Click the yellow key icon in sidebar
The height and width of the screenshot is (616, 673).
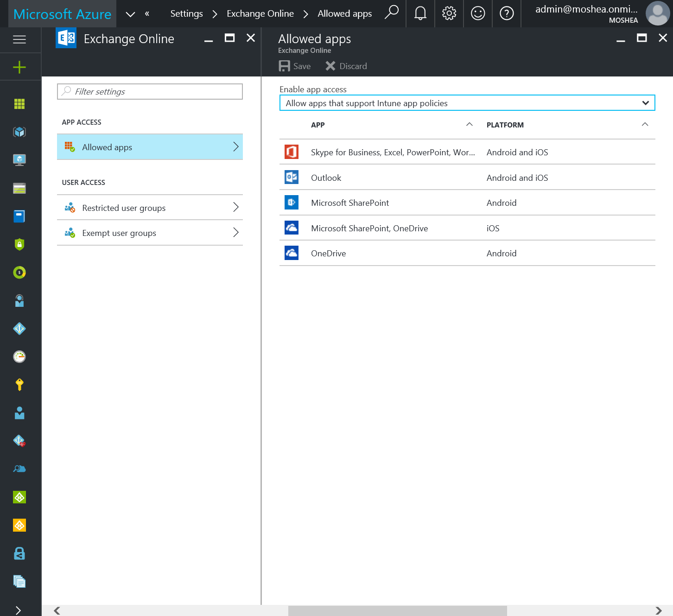(19, 384)
